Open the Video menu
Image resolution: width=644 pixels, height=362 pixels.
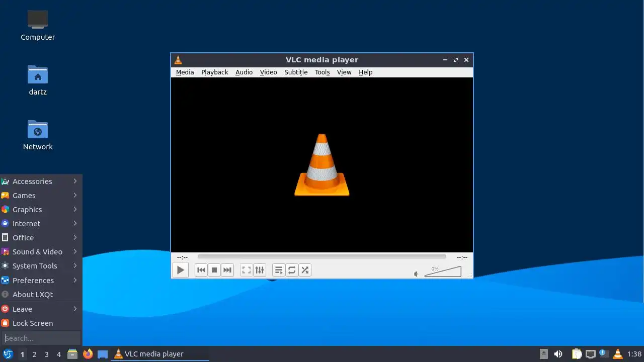tap(268, 72)
